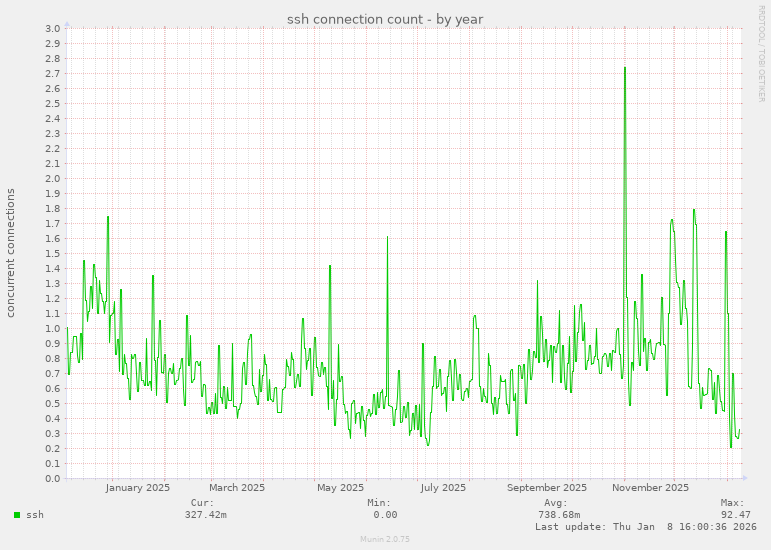
Task: Click the 'May 2025' x-axis label
Action: [x=340, y=488]
